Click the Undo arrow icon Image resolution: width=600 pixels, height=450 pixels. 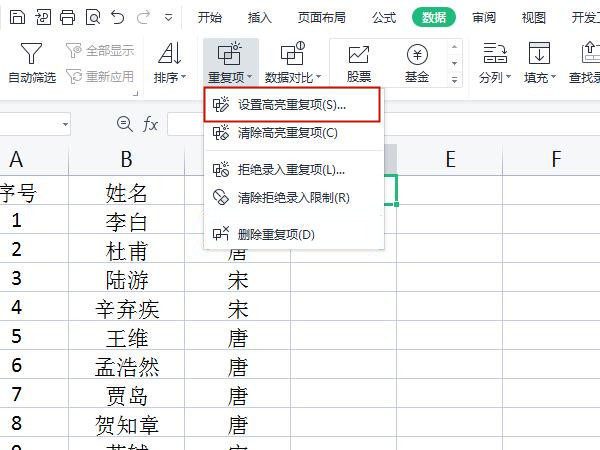(118, 17)
